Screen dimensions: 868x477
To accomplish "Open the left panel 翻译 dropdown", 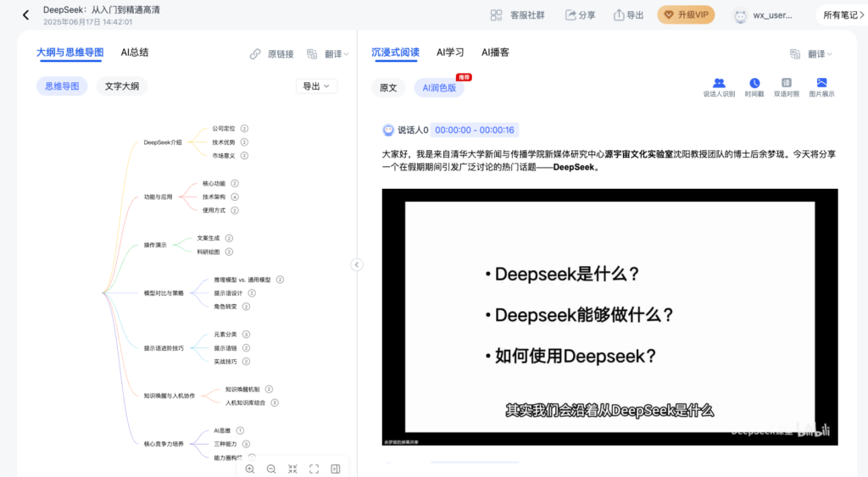I will pos(337,53).
